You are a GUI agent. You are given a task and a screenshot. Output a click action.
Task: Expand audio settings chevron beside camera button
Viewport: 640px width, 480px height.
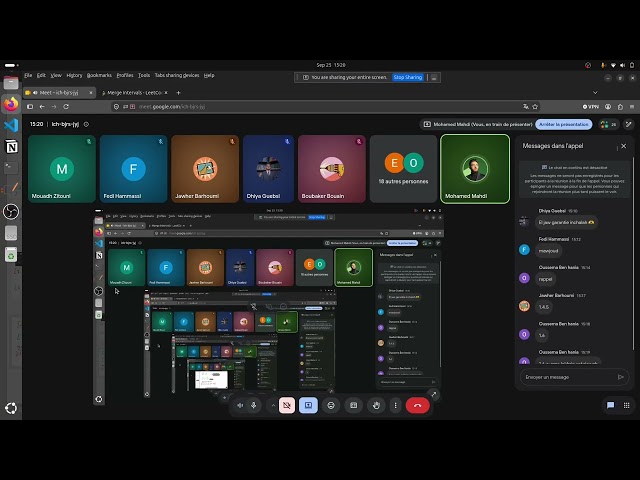point(272,405)
